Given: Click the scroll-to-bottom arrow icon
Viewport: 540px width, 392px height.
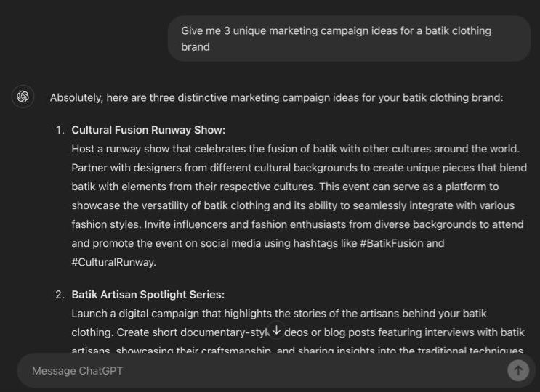Looking at the screenshot, I should point(275,330).
